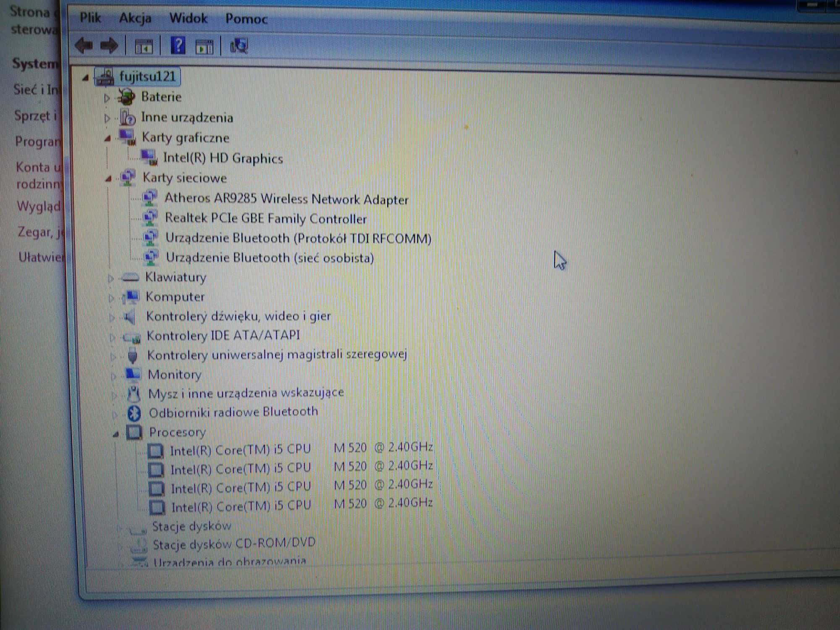Click the Inne urządzenia category icon
840x630 pixels.
coord(127,117)
